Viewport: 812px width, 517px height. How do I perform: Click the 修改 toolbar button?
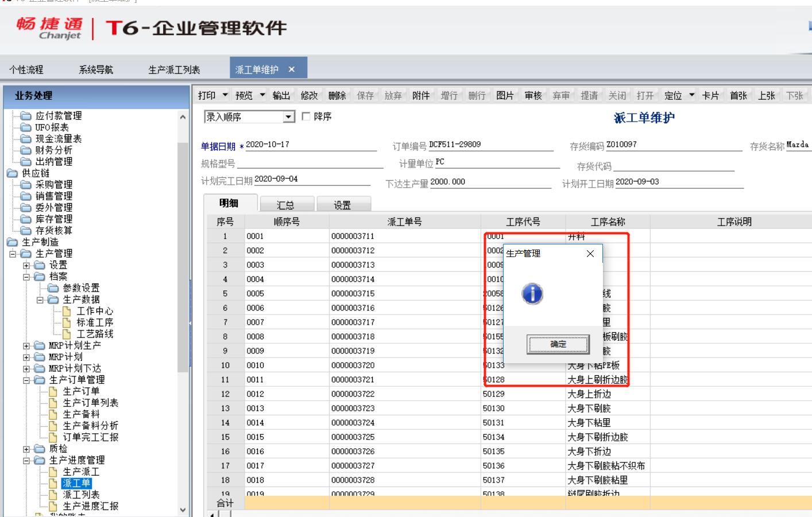309,95
